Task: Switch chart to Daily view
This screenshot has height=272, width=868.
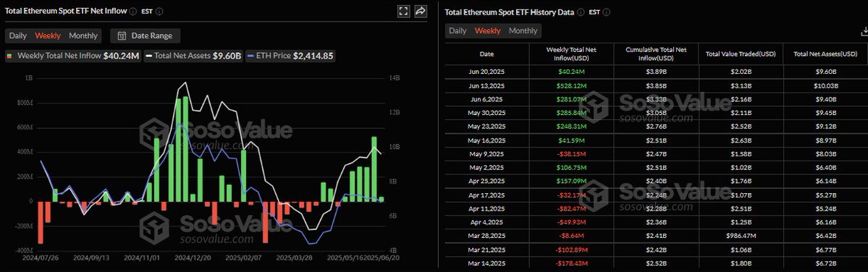Action: click(17, 35)
